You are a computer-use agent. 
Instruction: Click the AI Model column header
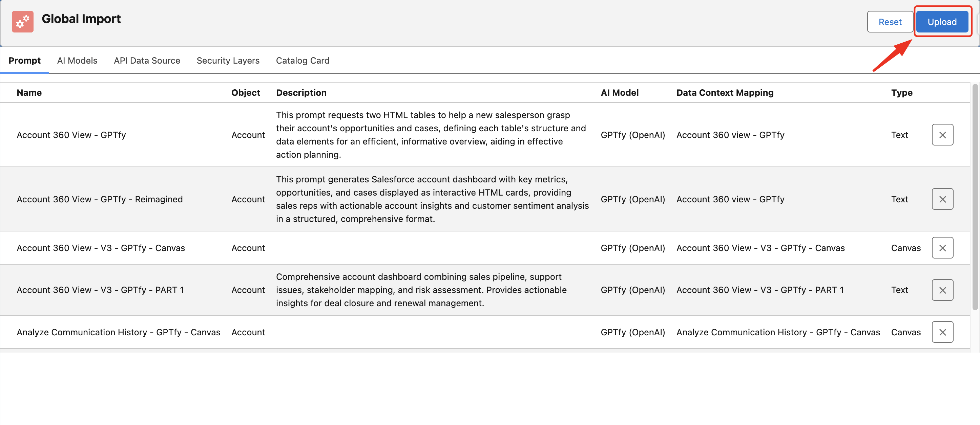tap(619, 93)
